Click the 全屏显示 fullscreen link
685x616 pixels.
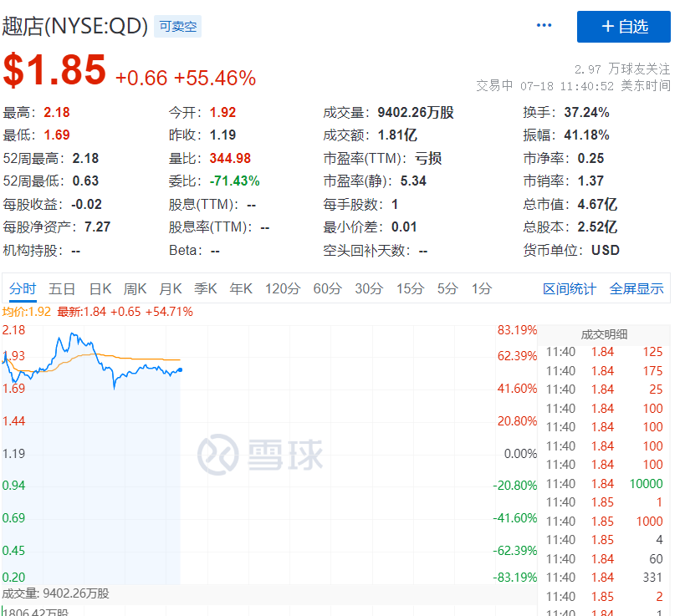click(636, 288)
